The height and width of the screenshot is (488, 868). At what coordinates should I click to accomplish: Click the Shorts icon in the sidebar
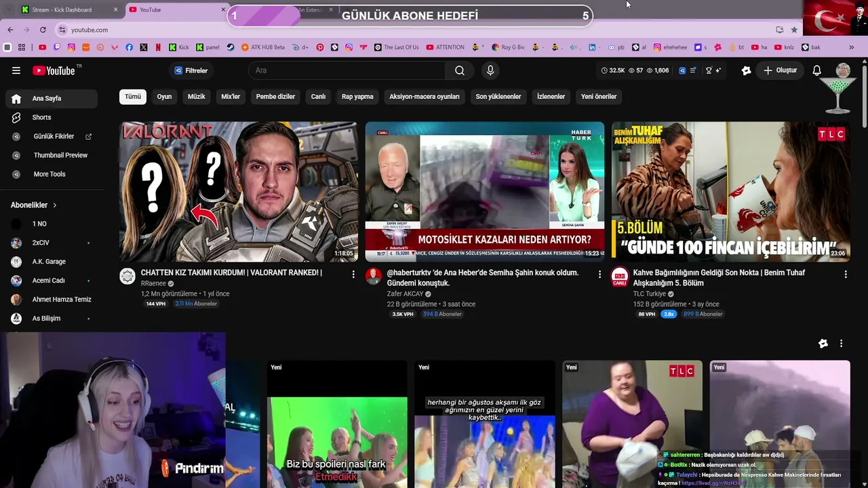click(x=16, y=117)
